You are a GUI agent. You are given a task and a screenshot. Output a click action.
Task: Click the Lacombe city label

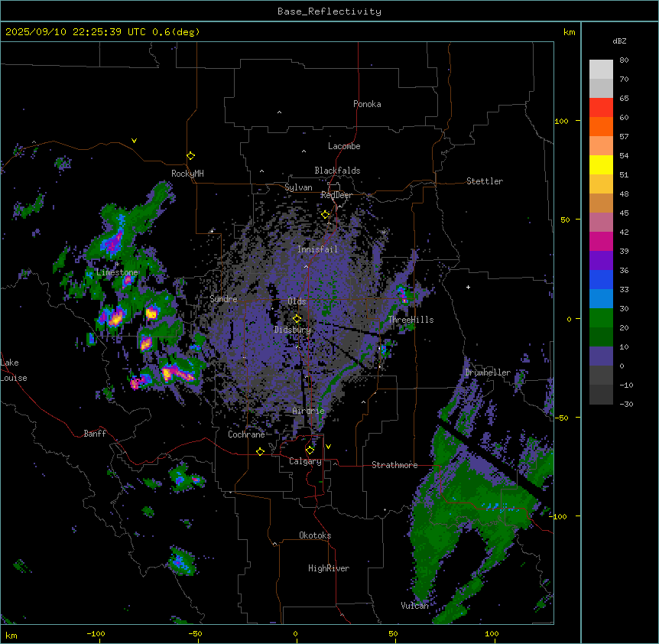point(344,146)
